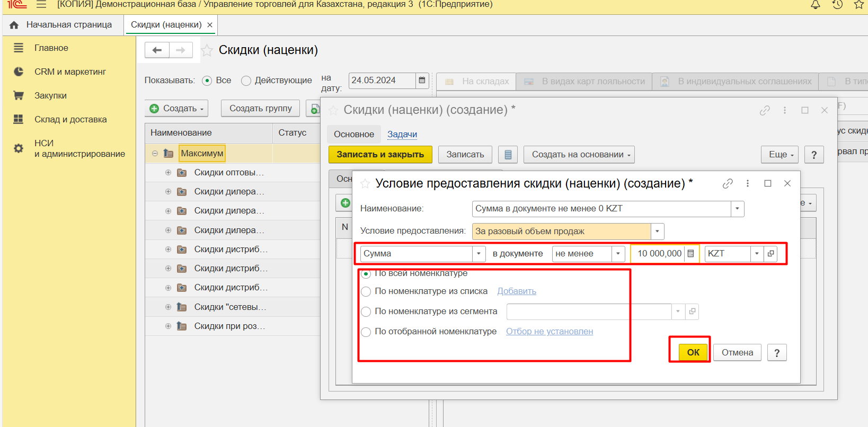Click the calculator icon in amount field
This screenshot has width=868, height=427.
(x=690, y=254)
